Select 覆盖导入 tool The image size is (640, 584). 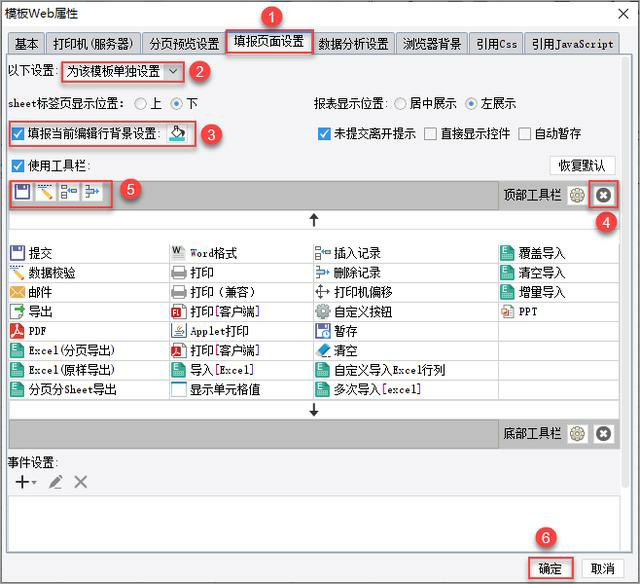tap(533, 253)
